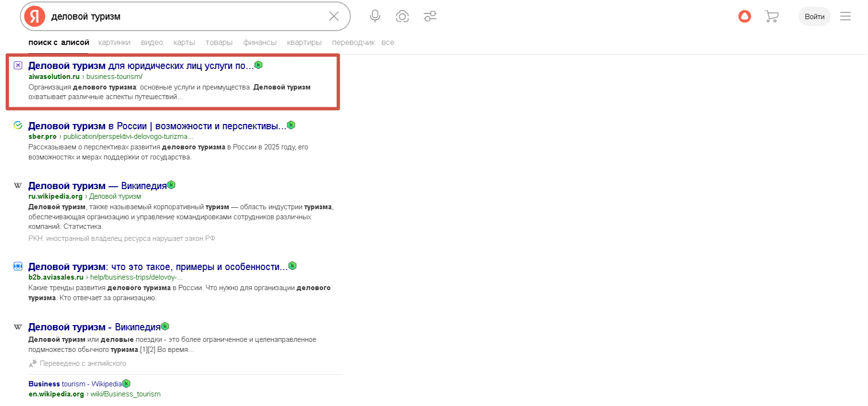Open the shopping cart icon
The height and width of the screenshot is (406, 868).
(772, 16)
